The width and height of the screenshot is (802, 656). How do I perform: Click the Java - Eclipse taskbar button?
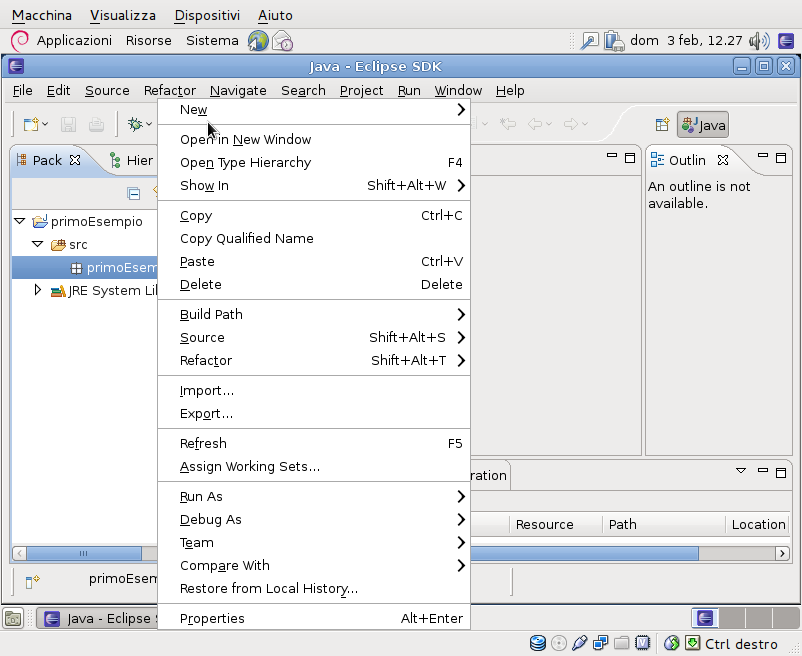click(97, 619)
